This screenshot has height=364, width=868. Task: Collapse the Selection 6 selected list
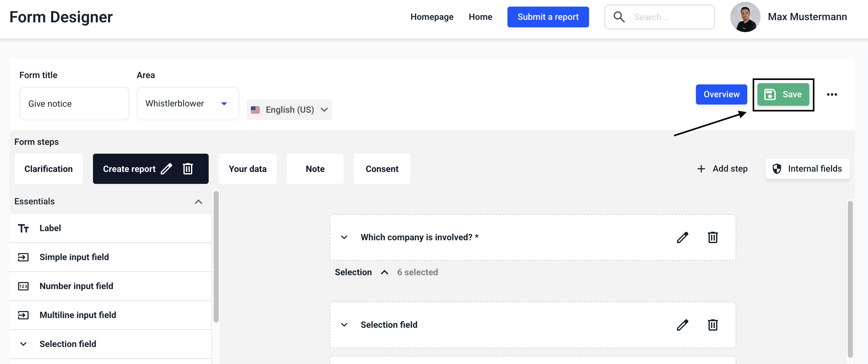[x=385, y=272]
